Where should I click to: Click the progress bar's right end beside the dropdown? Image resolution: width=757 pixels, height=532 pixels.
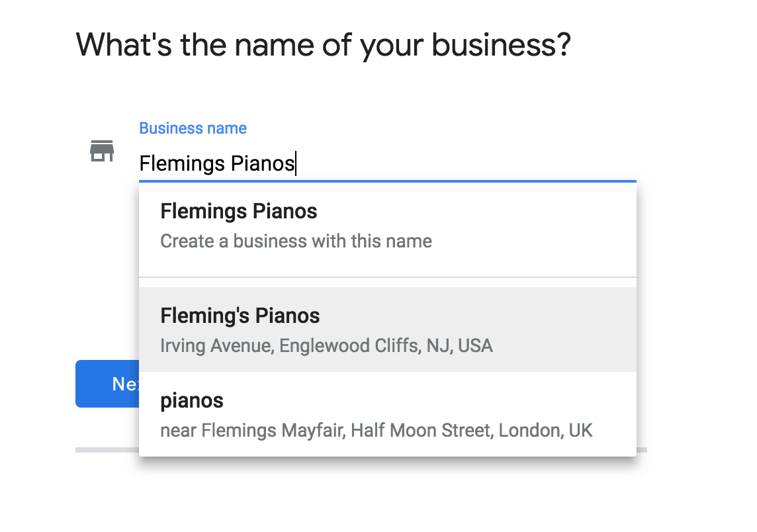(x=642, y=450)
